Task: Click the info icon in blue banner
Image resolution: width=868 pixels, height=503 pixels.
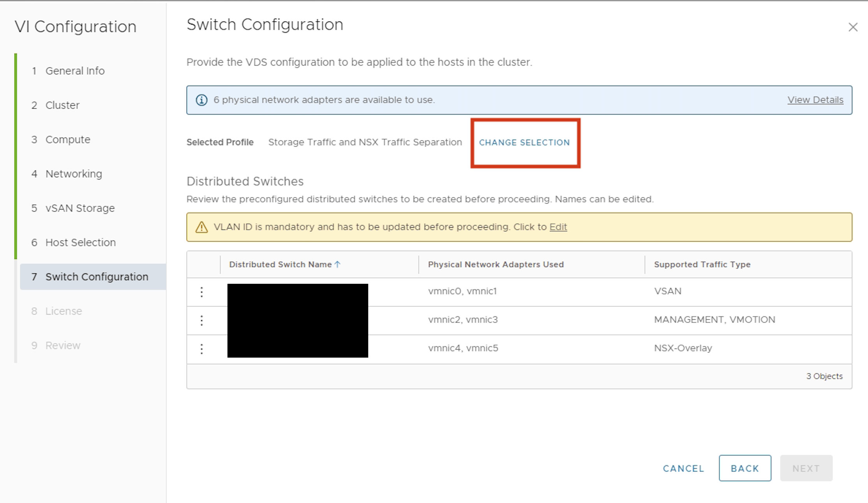Action: tap(201, 100)
